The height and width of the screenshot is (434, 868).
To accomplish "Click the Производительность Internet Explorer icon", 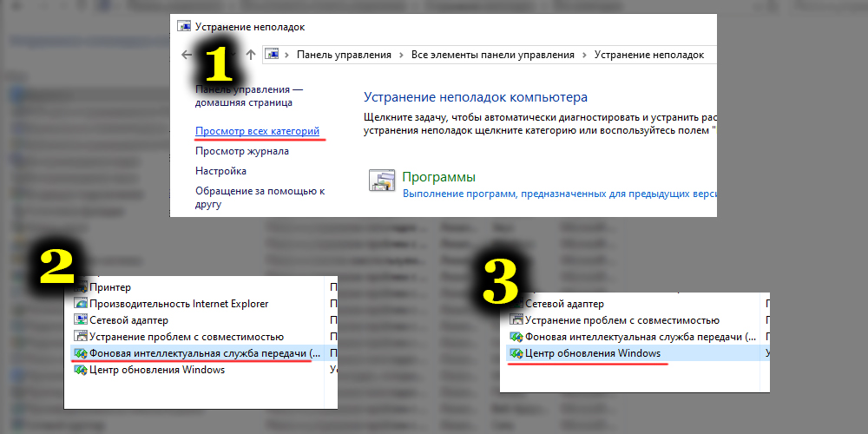I will 81,304.
